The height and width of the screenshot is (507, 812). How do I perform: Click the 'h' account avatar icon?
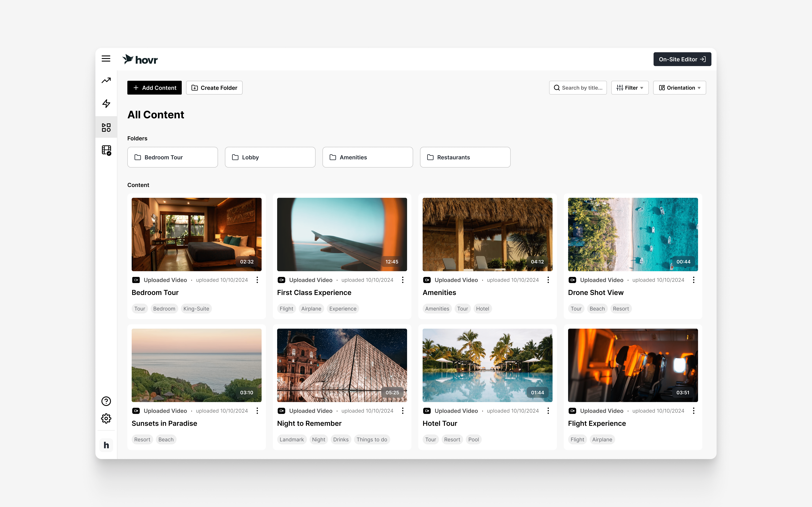pos(106,445)
